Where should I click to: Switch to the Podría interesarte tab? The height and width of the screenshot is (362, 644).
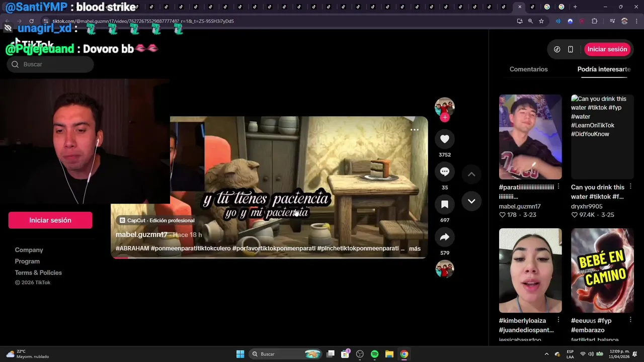[604, 69]
